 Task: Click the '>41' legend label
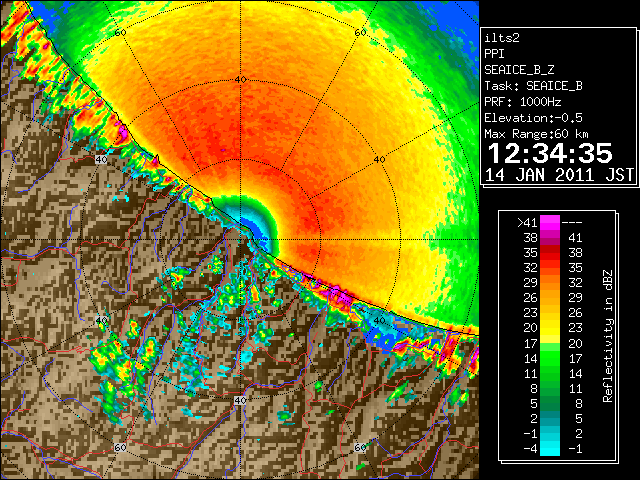(x=527, y=223)
